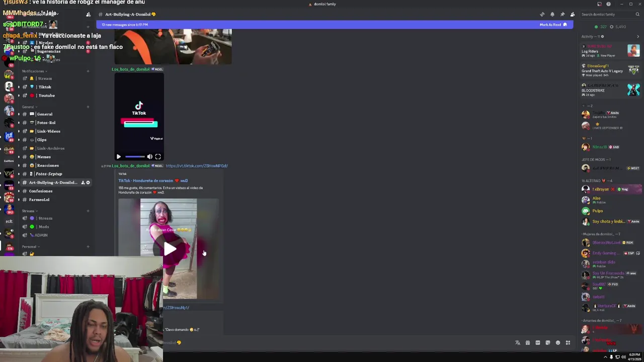This screenshot has width=644, height=362.
Task: Toggle the member list icon
Action: (x=572, y=15)
